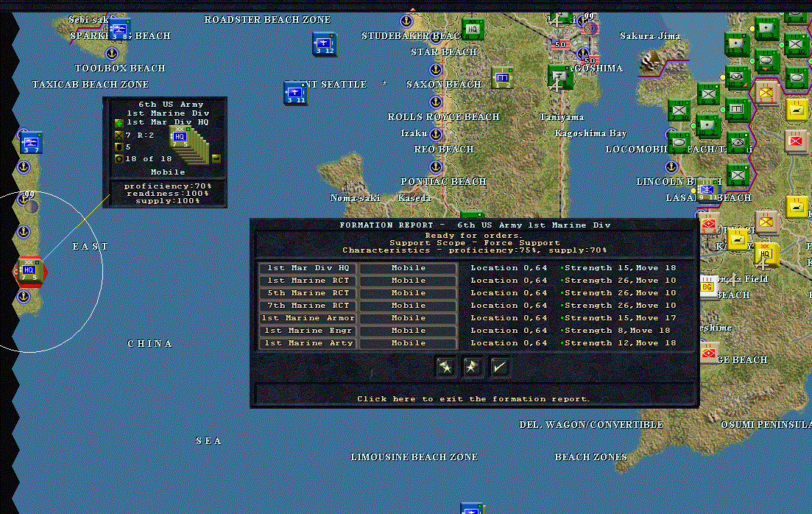Screen dimensions: 812x514
Task: Select 1st Marine RCT in formation list
Action: 308,281
